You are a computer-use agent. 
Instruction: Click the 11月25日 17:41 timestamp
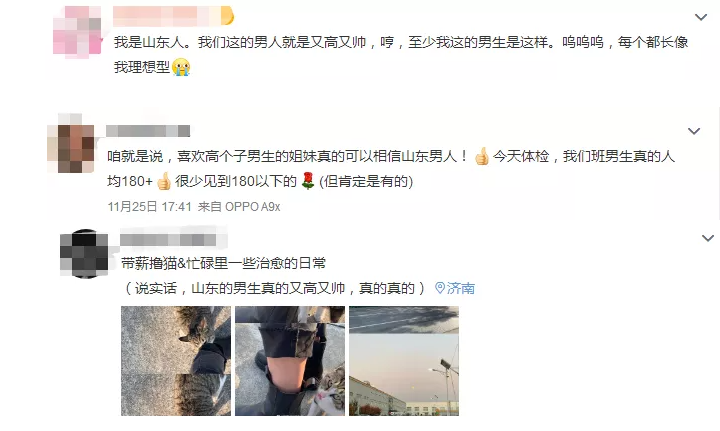[x=149, y=207]
